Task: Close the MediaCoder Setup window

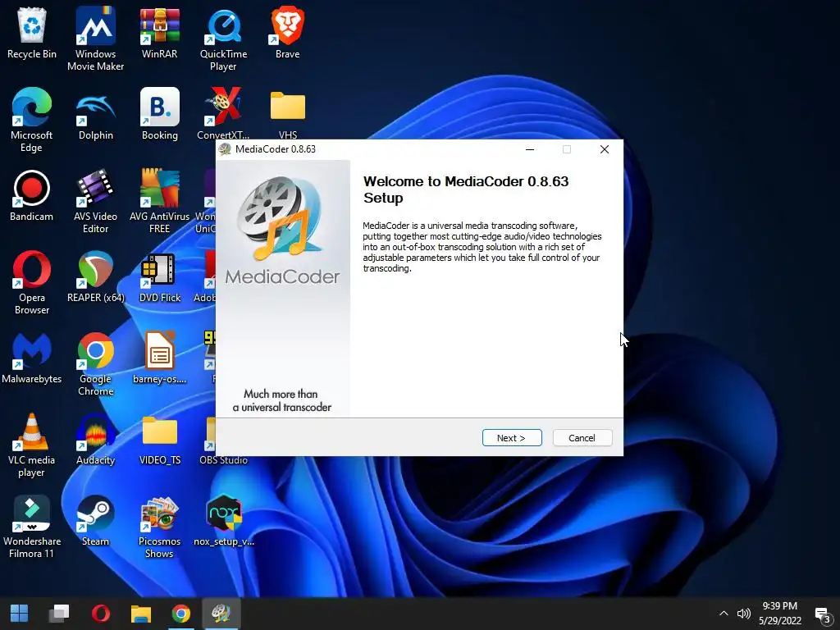Action: click(605, 149)
